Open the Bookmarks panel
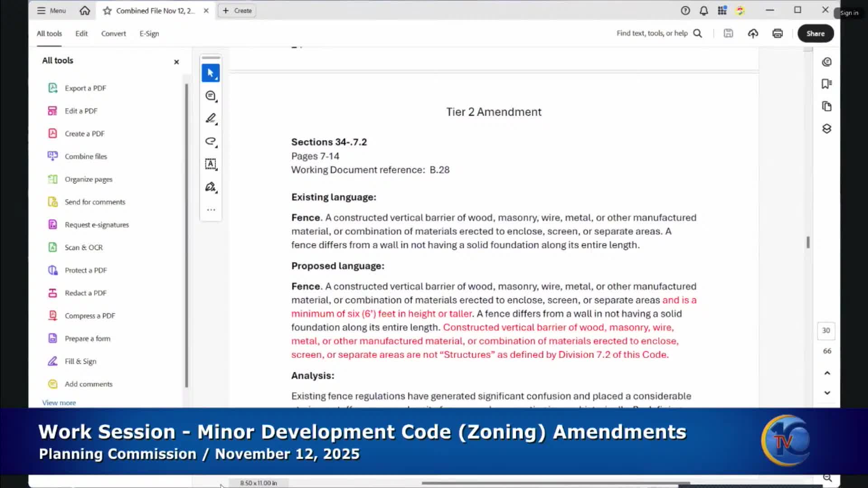The width and height of the screenshot is (868, 488). tap(826, 83)
